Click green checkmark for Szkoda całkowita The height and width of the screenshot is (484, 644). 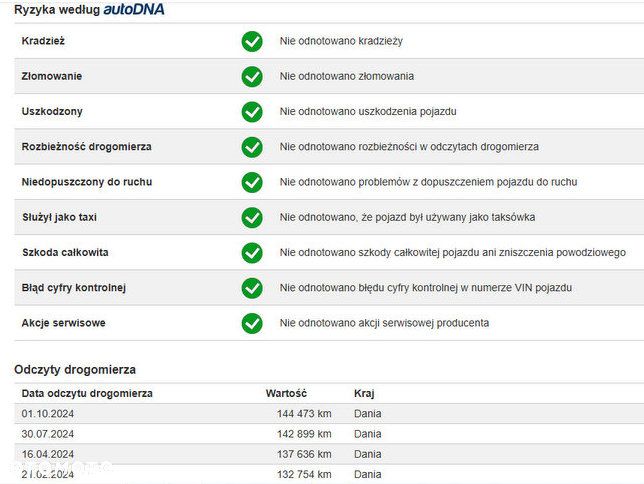(x=252, y=253)
